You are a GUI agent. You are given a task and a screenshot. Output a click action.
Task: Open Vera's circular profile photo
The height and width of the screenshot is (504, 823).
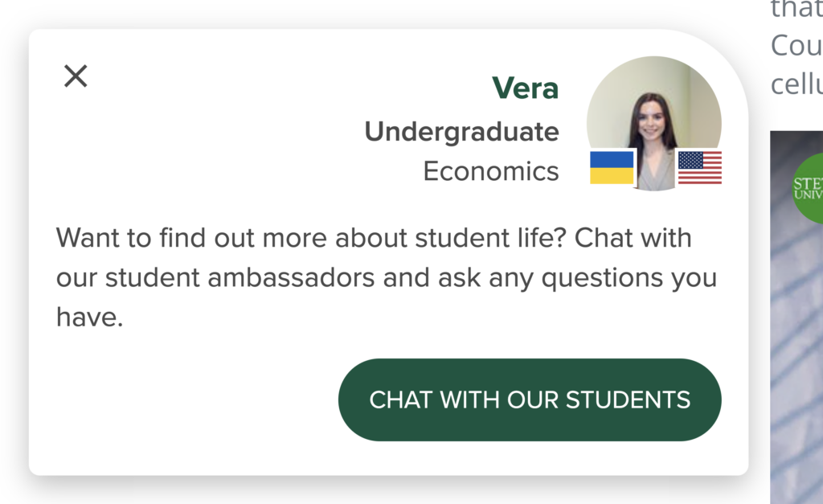pos(654,123)
